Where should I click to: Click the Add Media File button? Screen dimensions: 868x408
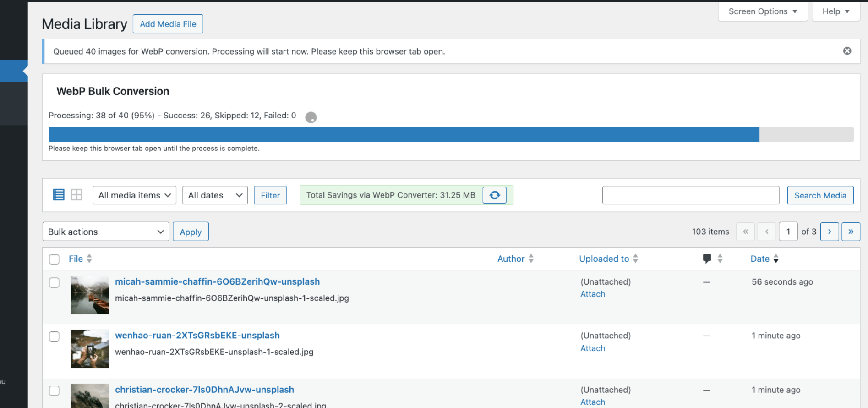(168, 24)
